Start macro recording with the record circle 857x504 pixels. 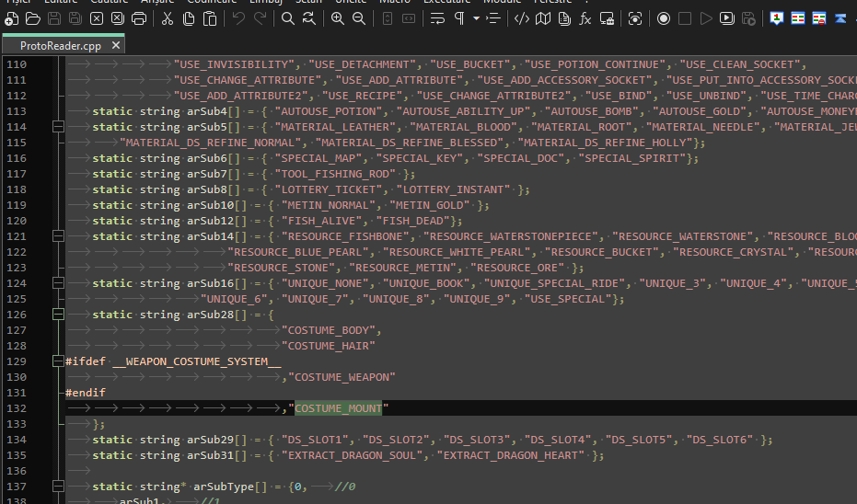(x=664, y=19)
